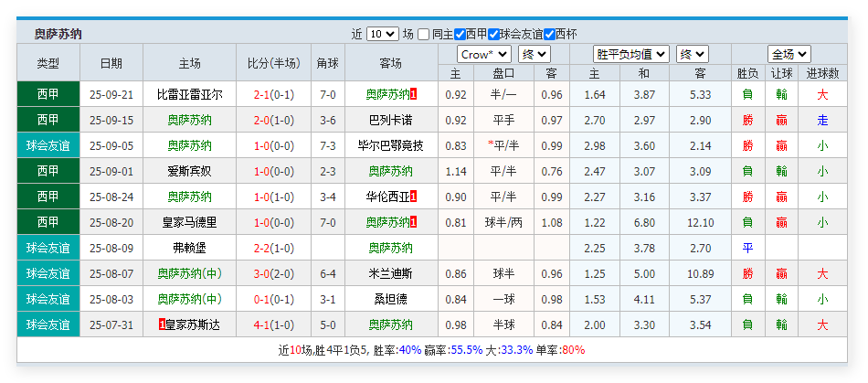868x383 pixels.
Task: Click the 2-1(0-1) score on 25-09-21
Action: 273,94
